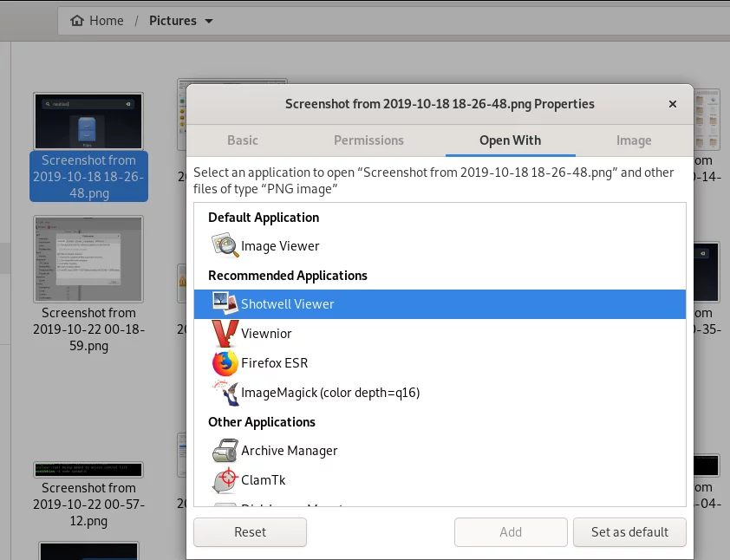
Task: Click the Recommended Applications heading
Action: coord(288,275)
